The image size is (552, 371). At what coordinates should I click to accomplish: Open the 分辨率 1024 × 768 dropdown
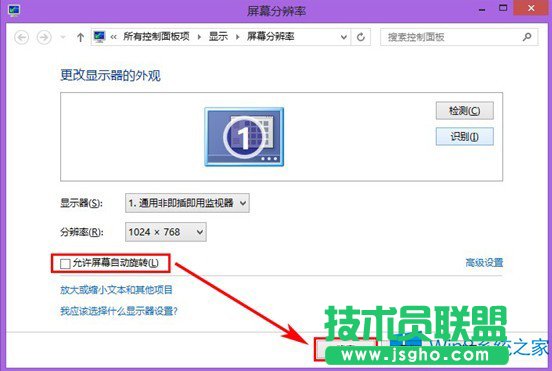click(x=166, y=232)
